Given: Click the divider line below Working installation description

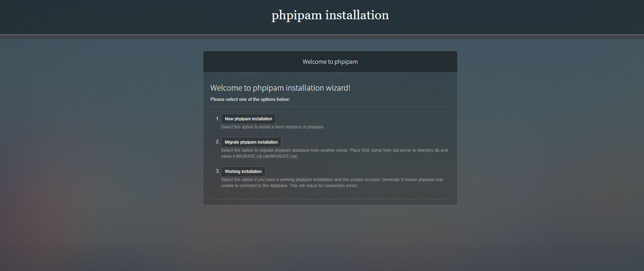Looking at the screenshot, I should click(x=330, y=199).
